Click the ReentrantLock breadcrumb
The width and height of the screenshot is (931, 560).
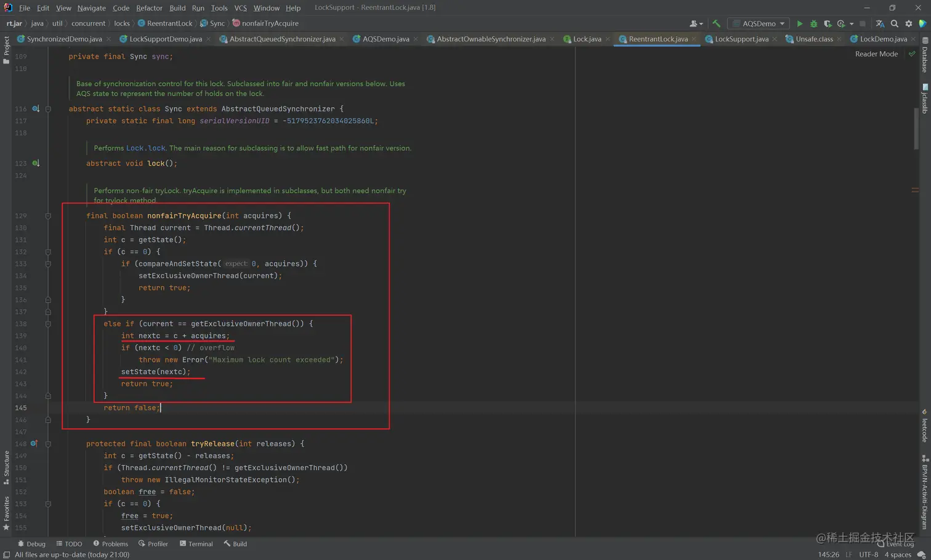165,23
